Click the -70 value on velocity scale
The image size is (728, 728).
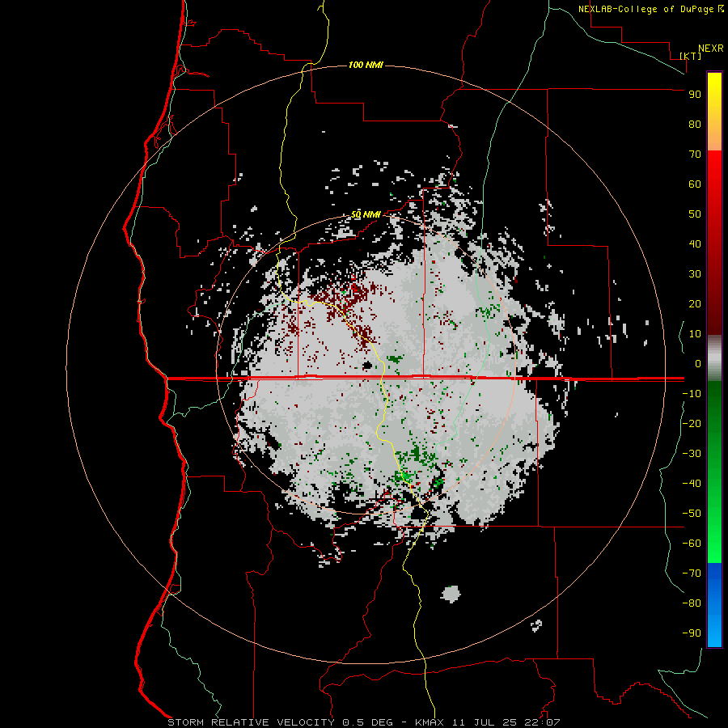tap(692, 574)
